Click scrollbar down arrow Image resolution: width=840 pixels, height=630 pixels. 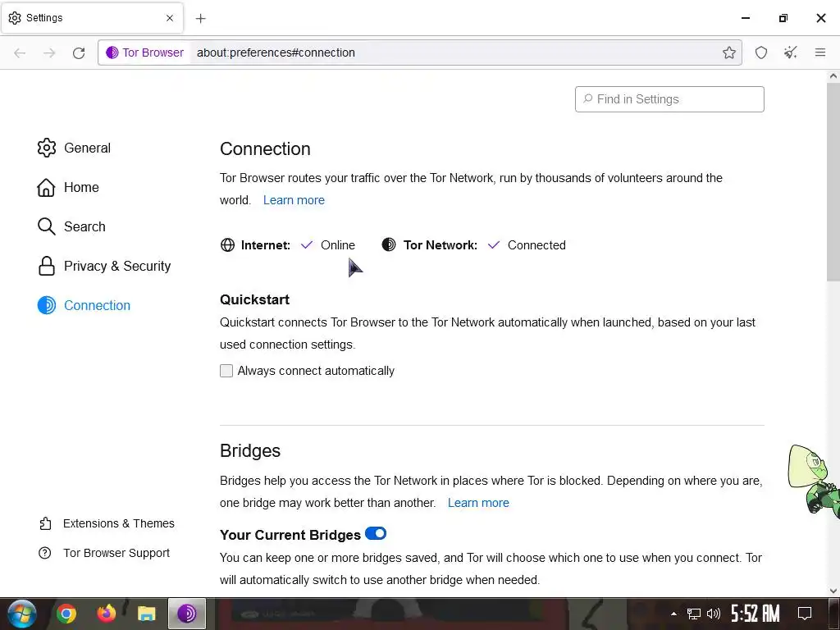pos(833,591)
